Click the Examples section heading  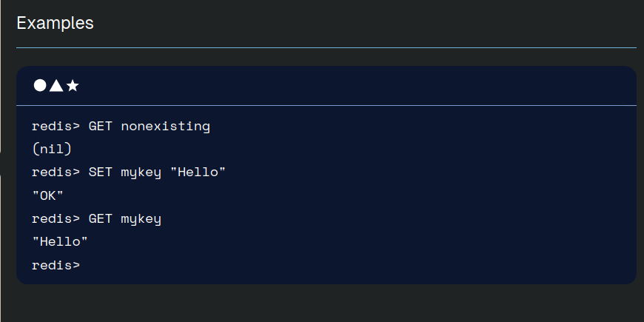click(x=55, y=23)
